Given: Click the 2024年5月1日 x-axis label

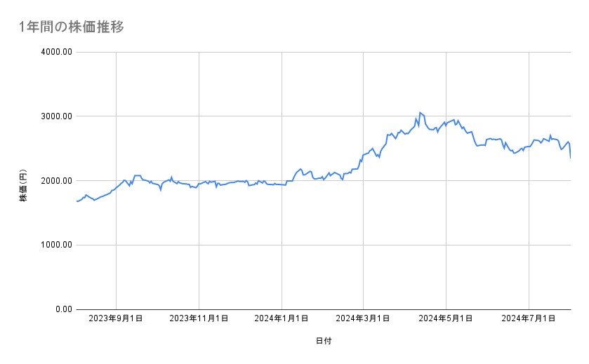Looking at the screenshot, I should click(x=446, y=318).
